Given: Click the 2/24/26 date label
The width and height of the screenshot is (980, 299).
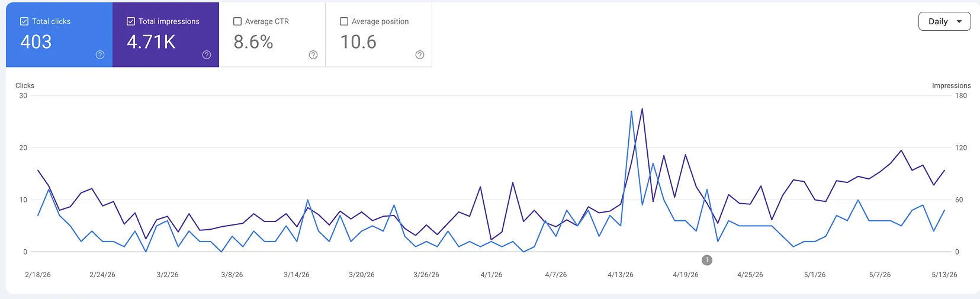Looking at the screenshot, I should click(102, 275).
